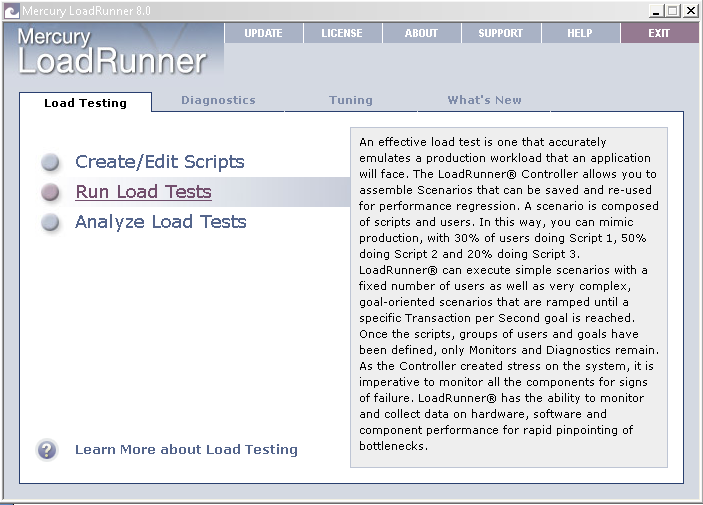
Task: Click the bullet icon beside Create/Edit Scripts
Action: click(50, 162)
